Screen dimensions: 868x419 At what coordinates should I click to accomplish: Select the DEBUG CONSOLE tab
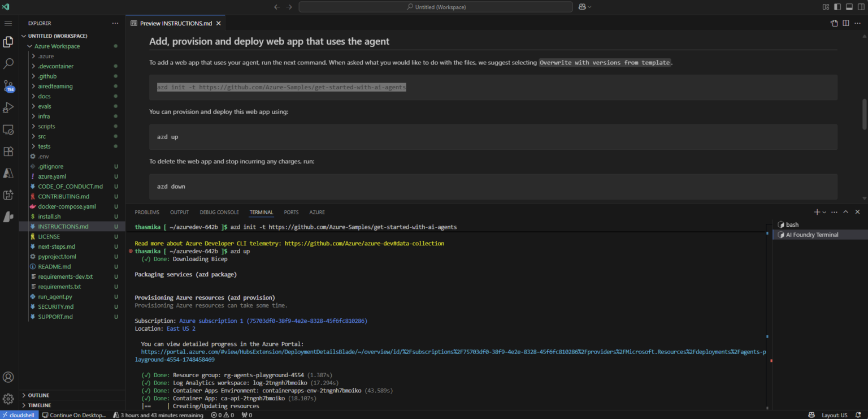(219, 212)
